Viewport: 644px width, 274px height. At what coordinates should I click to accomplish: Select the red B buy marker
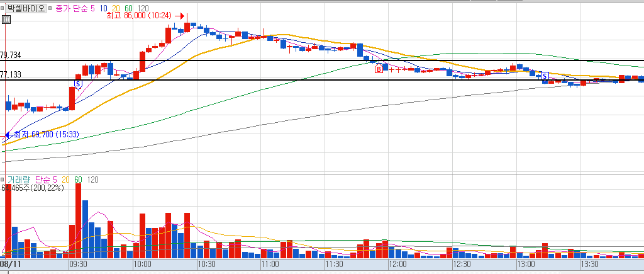pyautogui.click(x=379, y=69)
